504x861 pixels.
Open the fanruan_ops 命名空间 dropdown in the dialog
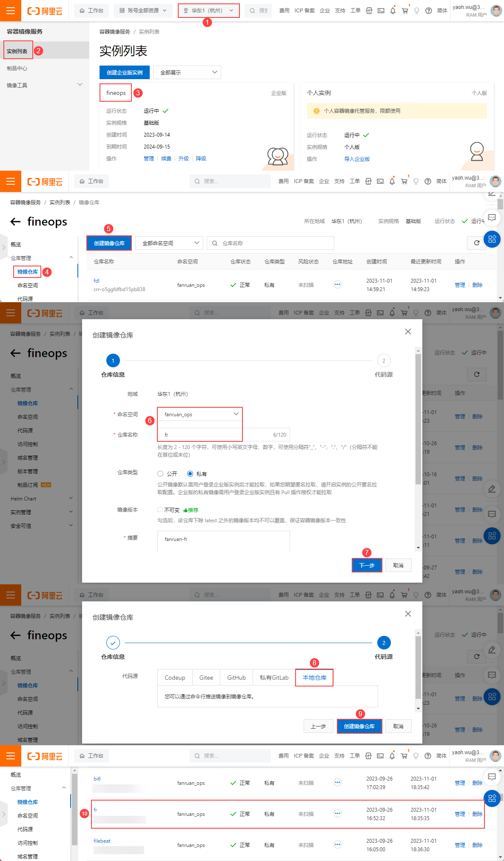(x=200, y=414)
